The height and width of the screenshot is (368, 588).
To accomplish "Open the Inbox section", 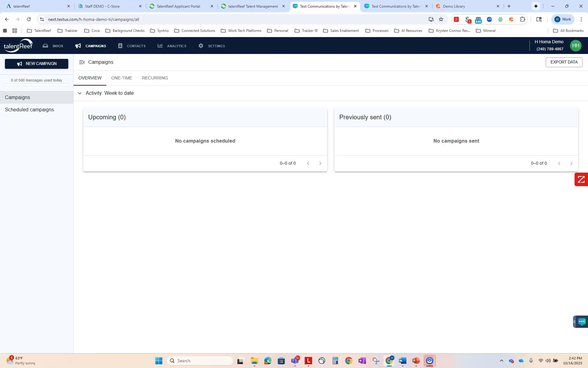I will (x=53, y=46).
